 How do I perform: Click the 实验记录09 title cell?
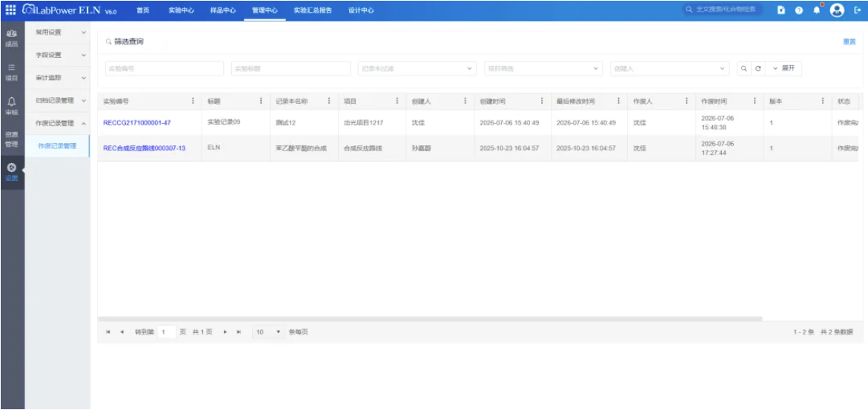[x=224, y=122]
